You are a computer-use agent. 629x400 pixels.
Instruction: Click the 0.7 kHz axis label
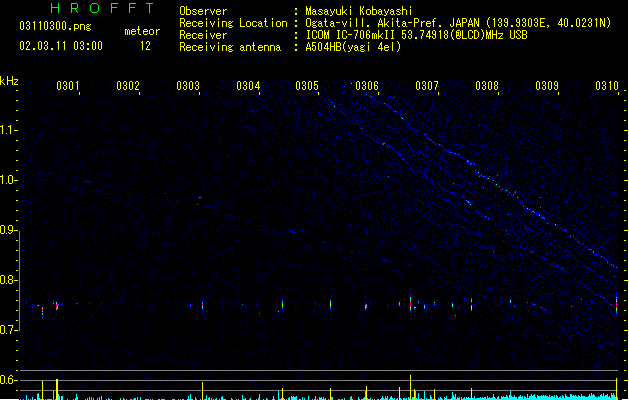click(8, 330)
